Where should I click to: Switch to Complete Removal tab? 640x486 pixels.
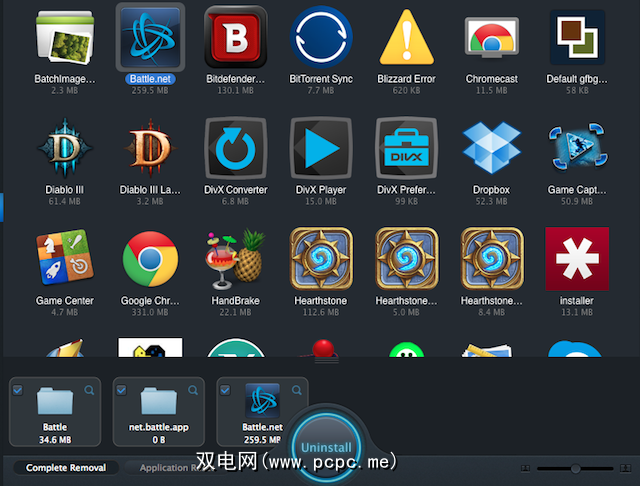pos(66,468)
